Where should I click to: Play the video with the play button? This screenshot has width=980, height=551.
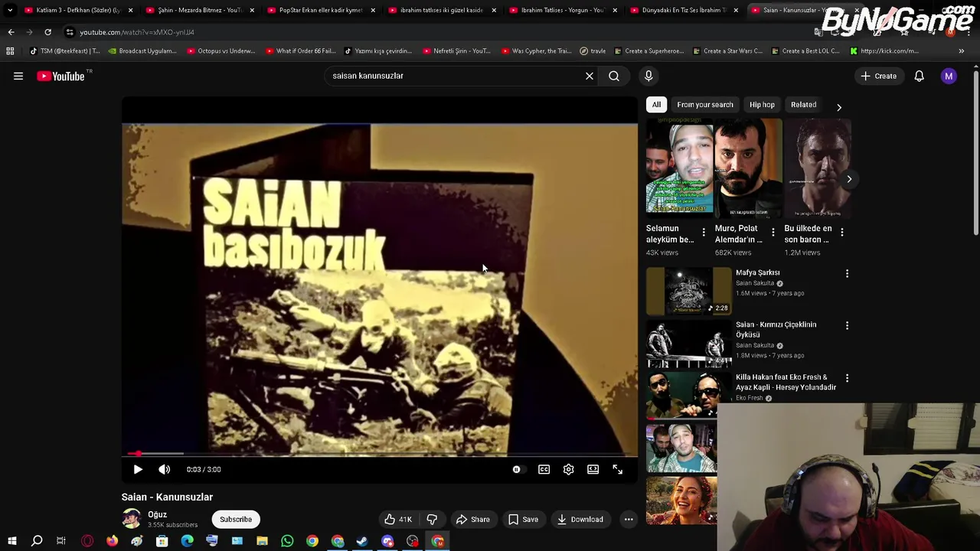click(x=138, y=469)
